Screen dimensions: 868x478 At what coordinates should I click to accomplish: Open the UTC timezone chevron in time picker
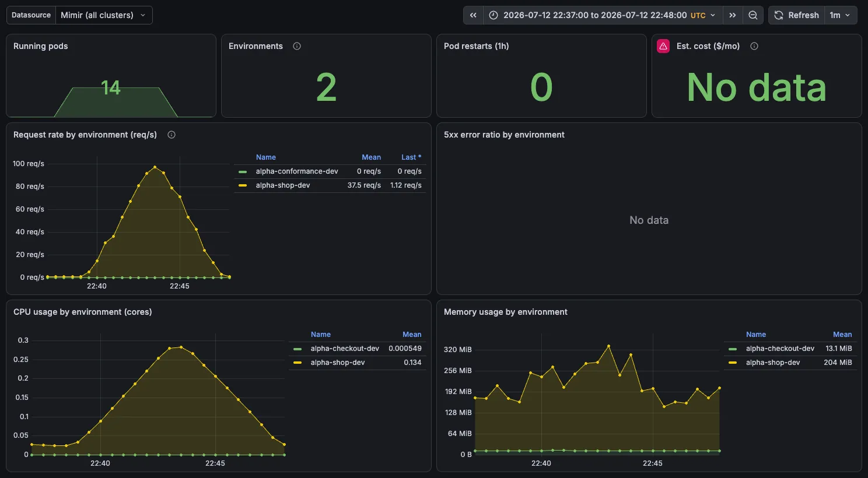[713, 15]
